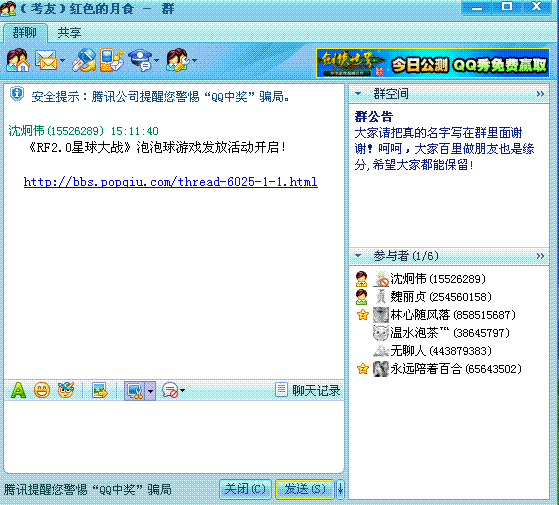This screenshot has height=505, width=559.
Task: Click admin icon beside 魏丽贞
Action: [x=361, y=297]
